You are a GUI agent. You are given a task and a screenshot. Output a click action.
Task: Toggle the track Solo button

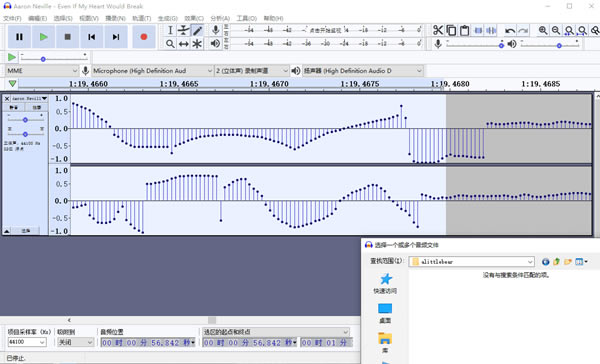36,108
